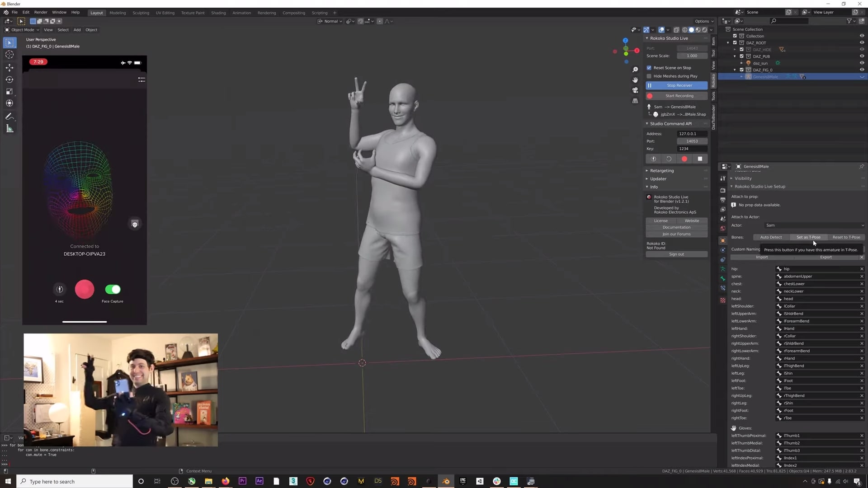Select the Rotate tool

pos(9,80)
